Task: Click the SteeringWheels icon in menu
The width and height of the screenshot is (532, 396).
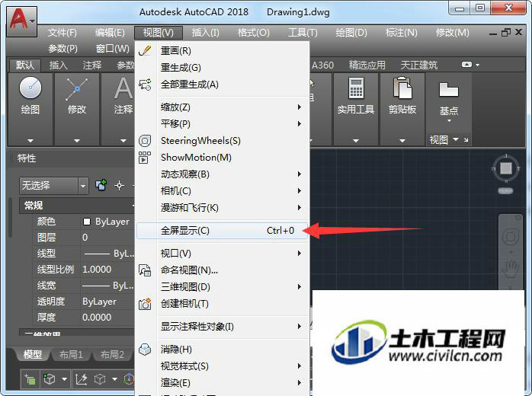Action: point(146,141)
